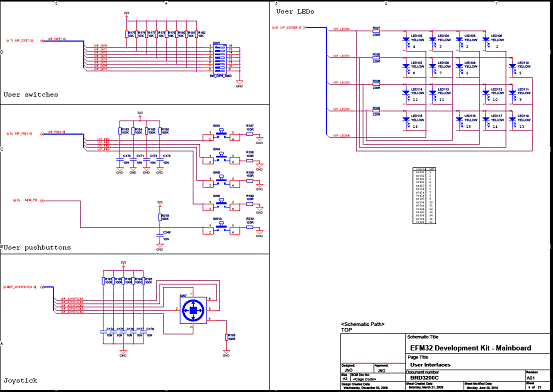This screenshot has height=392, width=553.
Task: Click the Schematic Path TOP text
Action: tap(362, 327)
